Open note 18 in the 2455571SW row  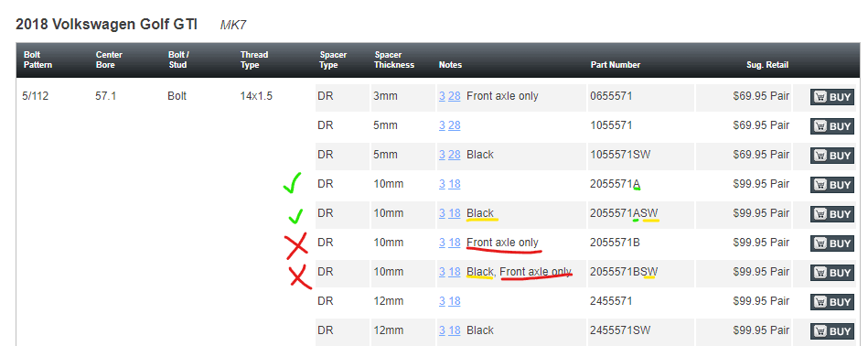pyautogui.click(x=455, y=330)
